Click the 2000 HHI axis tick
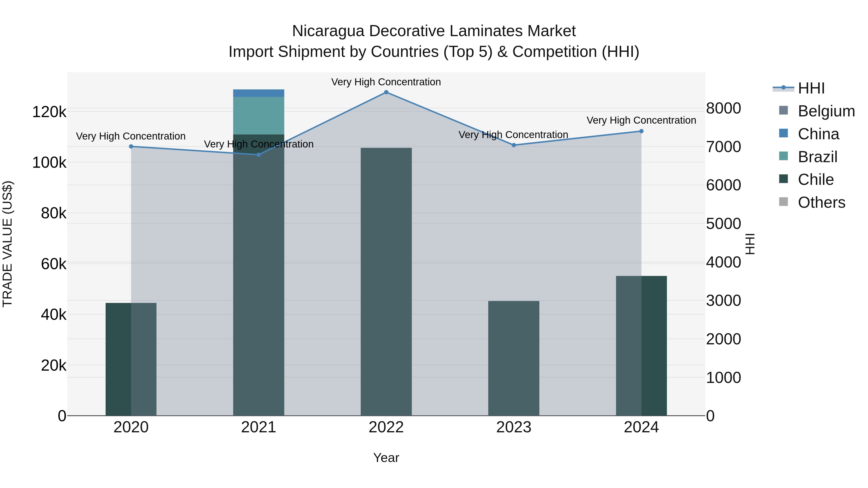 (x=723, y=339)
